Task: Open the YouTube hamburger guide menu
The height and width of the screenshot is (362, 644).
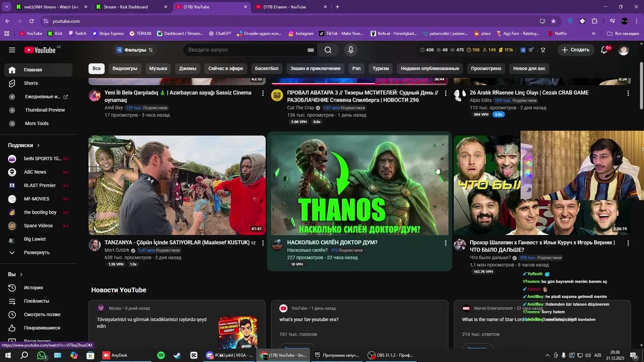Action: [12, 50]
